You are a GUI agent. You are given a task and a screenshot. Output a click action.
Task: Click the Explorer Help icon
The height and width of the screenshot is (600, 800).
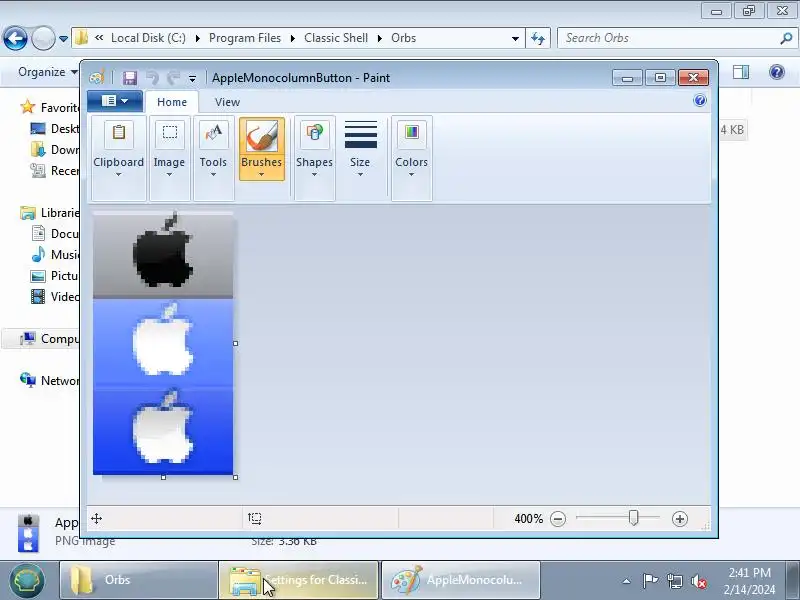pos(777,72)
